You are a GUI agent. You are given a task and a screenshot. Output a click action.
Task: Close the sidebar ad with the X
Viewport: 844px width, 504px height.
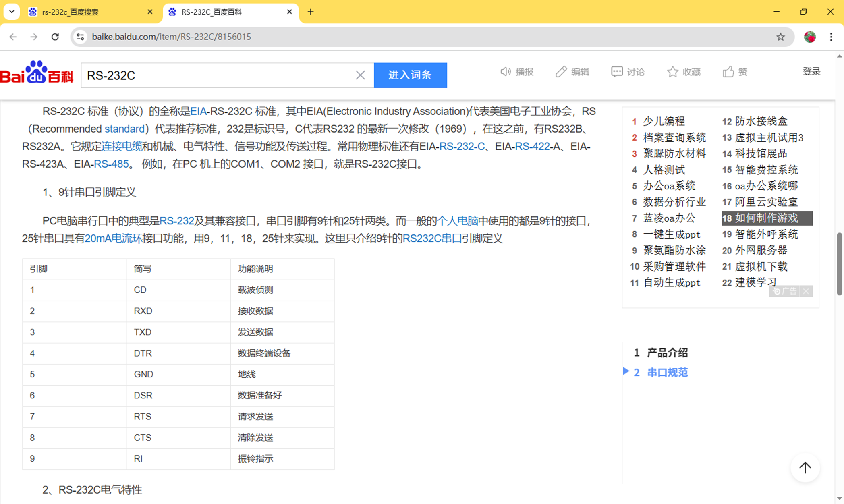coord(806,291)
